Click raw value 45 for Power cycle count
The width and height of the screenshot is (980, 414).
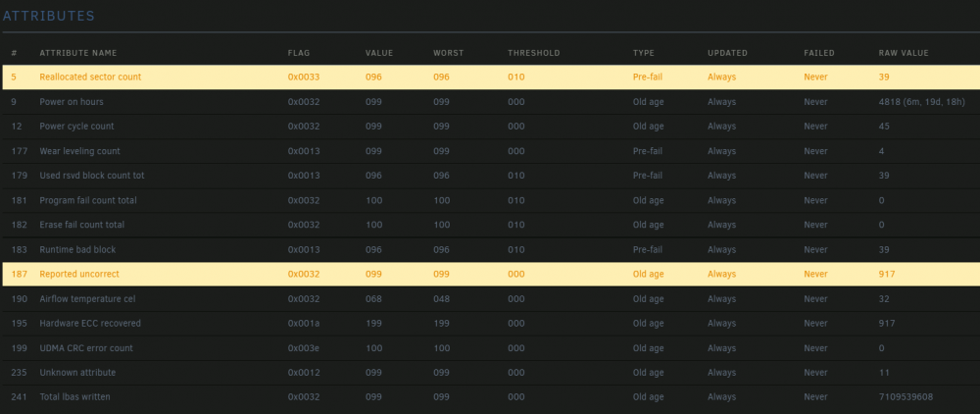click(884, 127)
